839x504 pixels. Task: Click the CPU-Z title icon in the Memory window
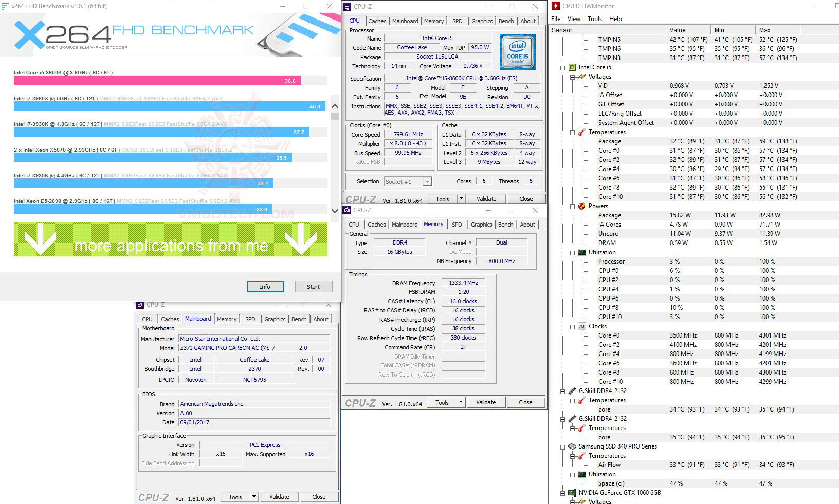347,210
